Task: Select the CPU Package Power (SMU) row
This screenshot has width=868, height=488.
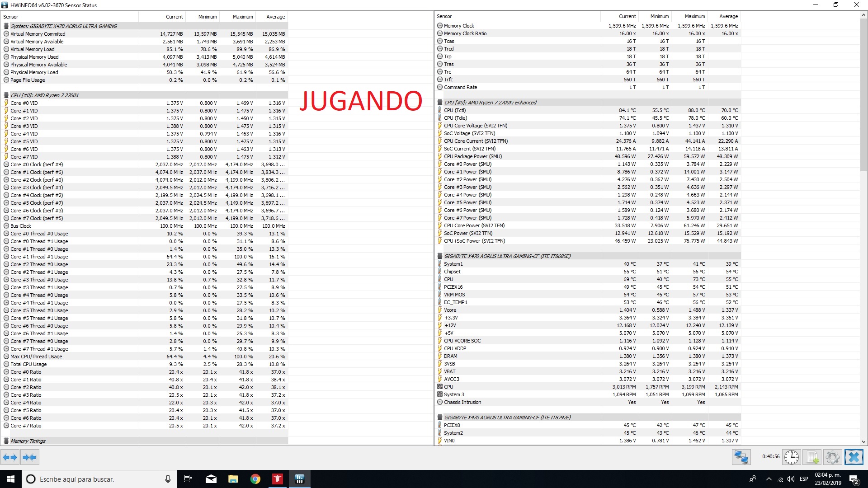Action: coord(588,156)
